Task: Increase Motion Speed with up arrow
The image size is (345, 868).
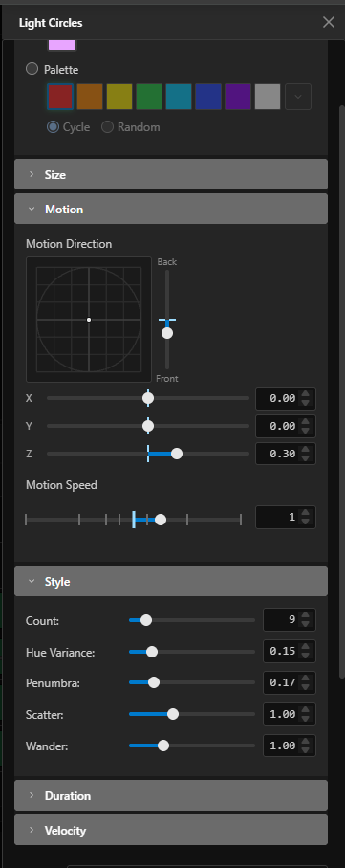Action: click(x=305, y=513)
